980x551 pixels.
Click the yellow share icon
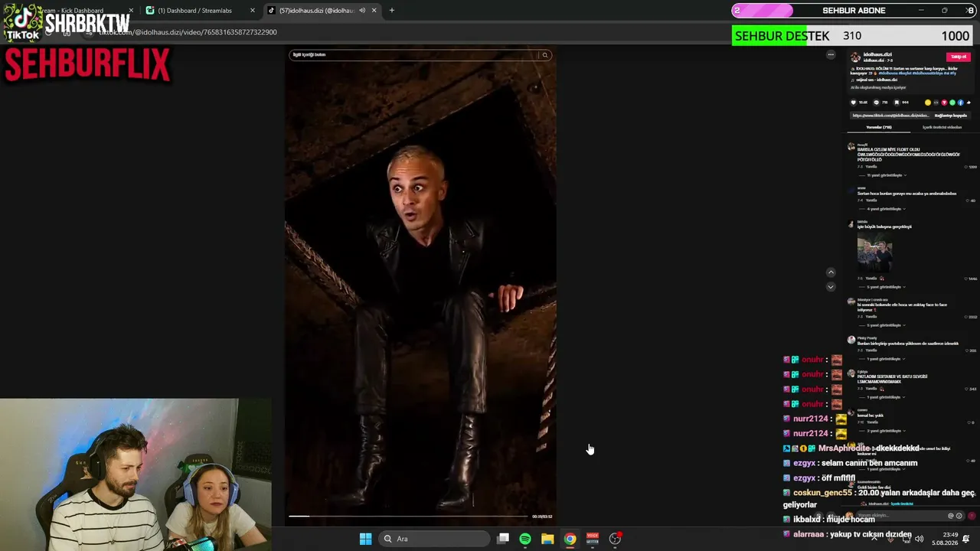click(x=928, y=103)
